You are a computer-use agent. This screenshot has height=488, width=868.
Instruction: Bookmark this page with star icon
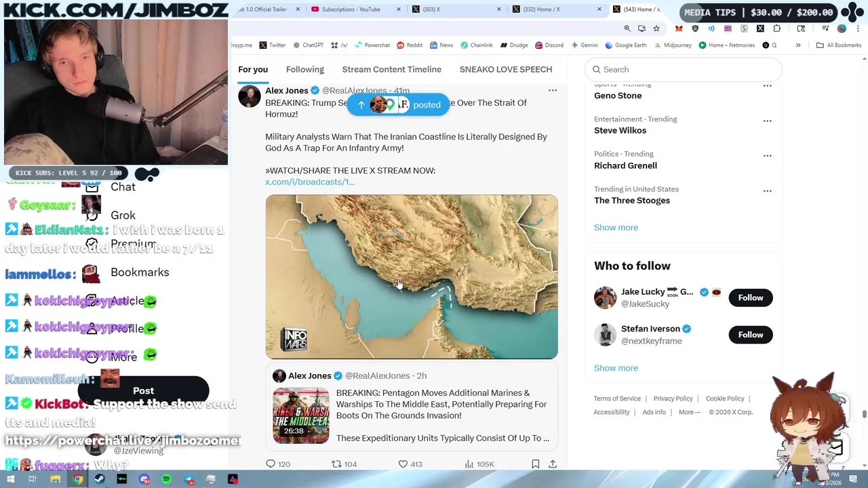(656, 28)
